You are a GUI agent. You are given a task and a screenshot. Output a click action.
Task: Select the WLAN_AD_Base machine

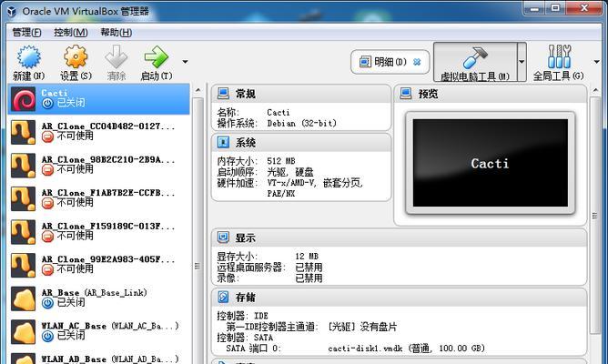pos(99,358)
